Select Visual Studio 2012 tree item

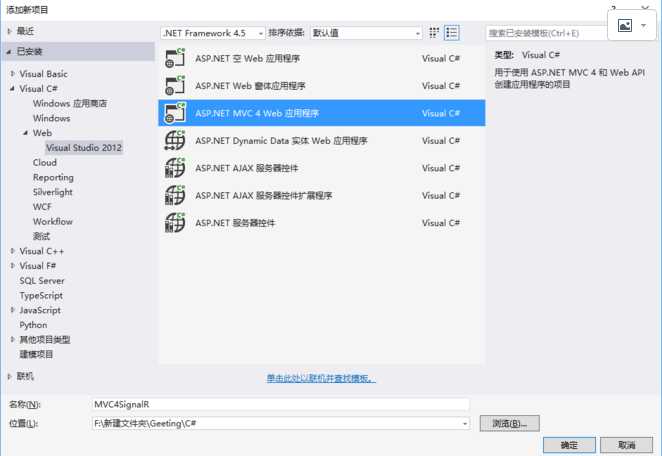tap(84, 148)
